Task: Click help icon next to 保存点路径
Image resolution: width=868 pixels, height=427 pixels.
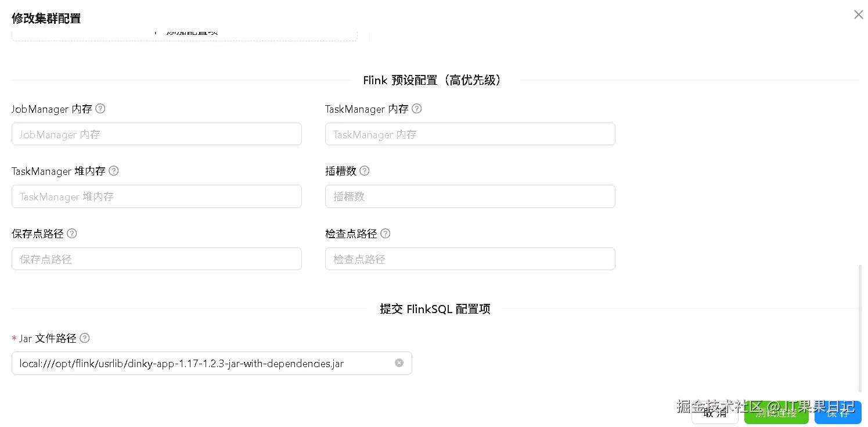Action: click(x=72, y=234)
